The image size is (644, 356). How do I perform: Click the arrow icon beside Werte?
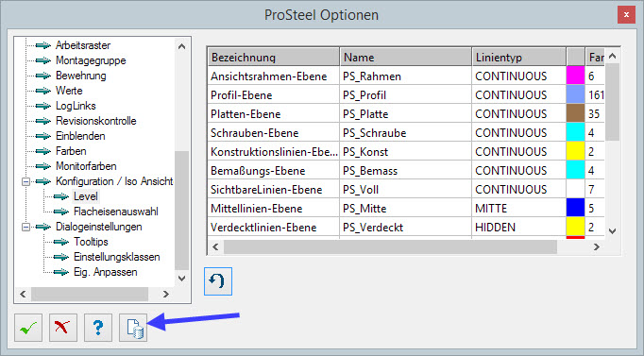click(x=43, y=91)
